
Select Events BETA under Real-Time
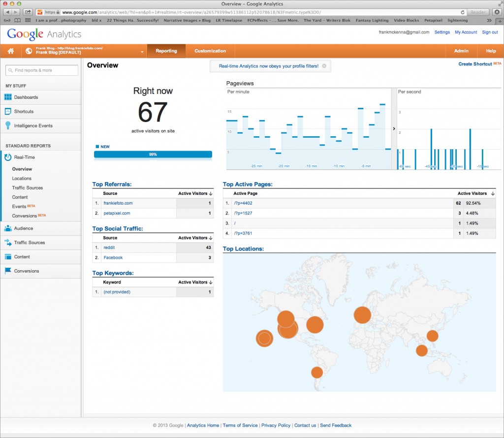point(24,206)
